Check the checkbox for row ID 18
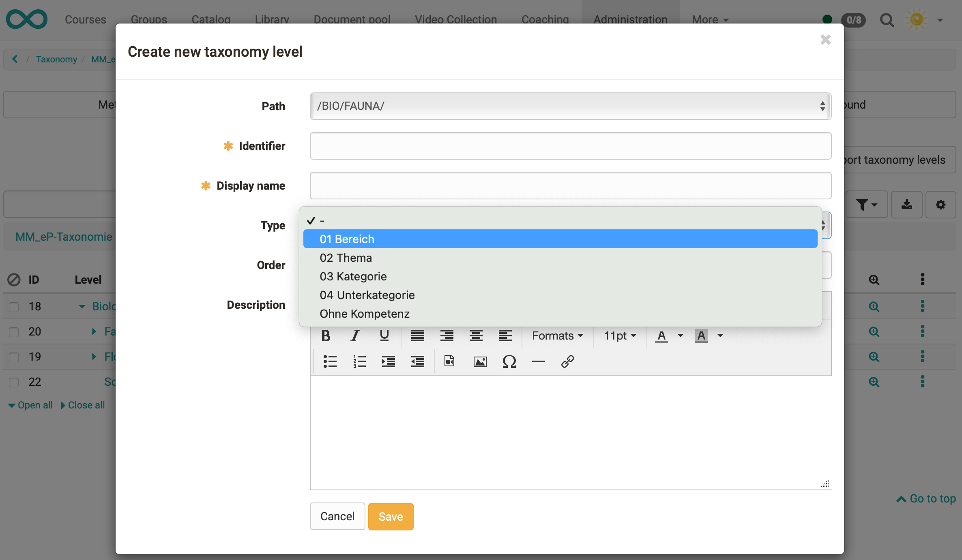The width and height of the screenshot is (962, 560). [14, 307]
